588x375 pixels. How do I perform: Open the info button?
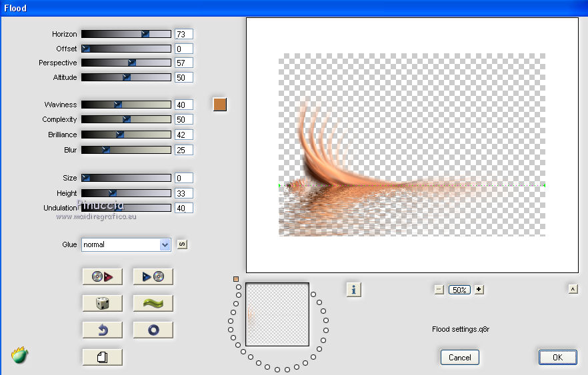[x=353, y=290]
